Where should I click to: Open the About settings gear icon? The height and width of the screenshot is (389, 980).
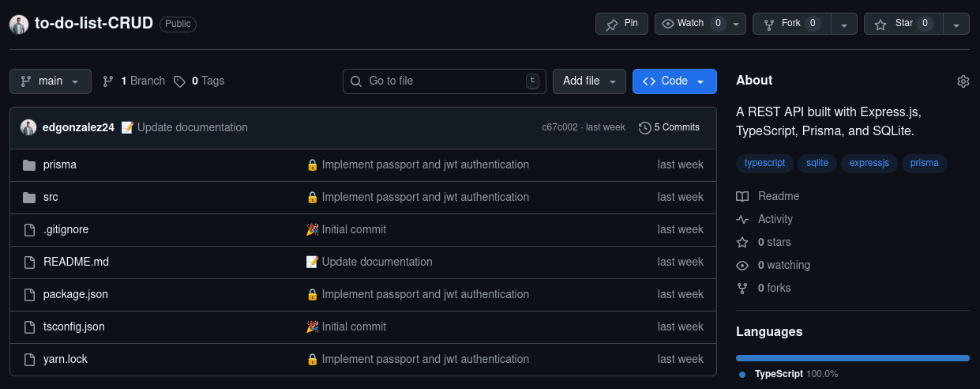pos(963,81)
